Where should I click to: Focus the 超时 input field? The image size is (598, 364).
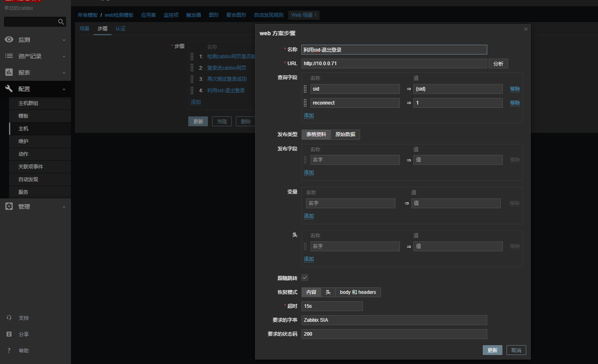332,306
